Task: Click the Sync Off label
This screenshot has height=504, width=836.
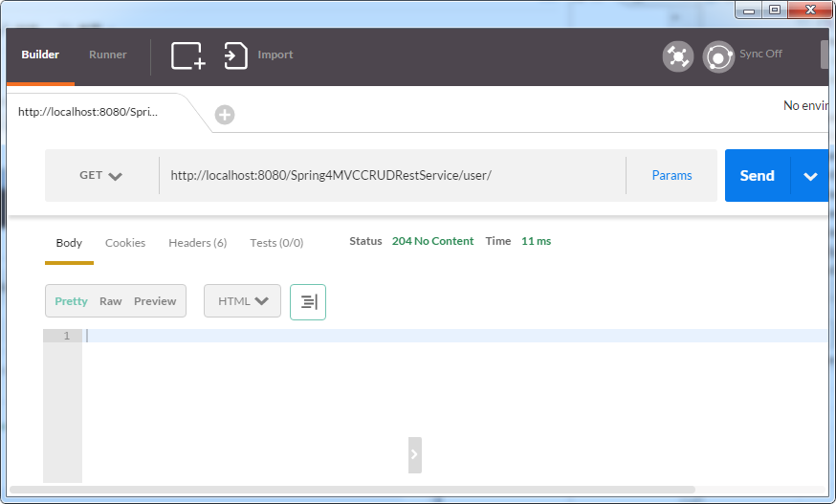Action: tap(760, 54)
